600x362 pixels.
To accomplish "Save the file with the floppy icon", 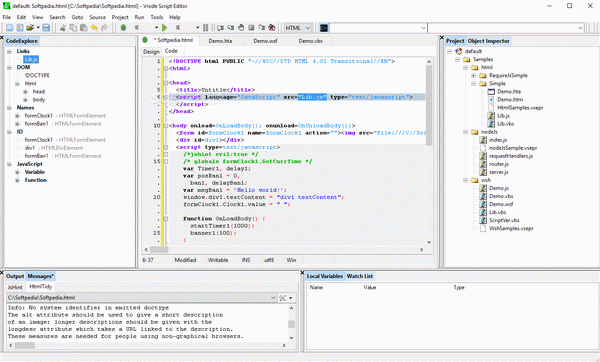I will (46, 28).
